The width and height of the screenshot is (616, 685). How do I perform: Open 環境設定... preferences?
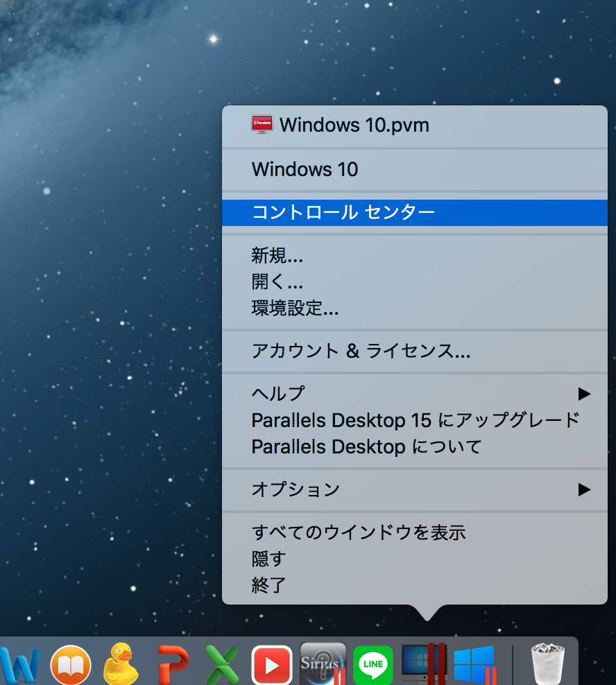click(x=295, y=309)
